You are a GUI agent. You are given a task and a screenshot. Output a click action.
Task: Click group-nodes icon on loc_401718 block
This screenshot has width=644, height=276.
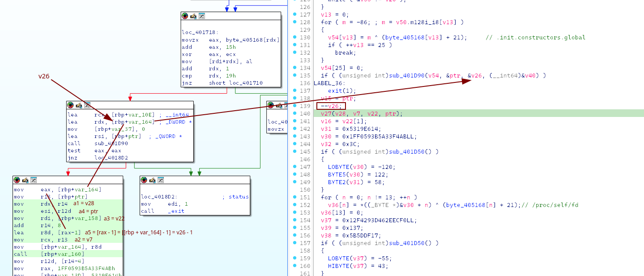(202, 16)
